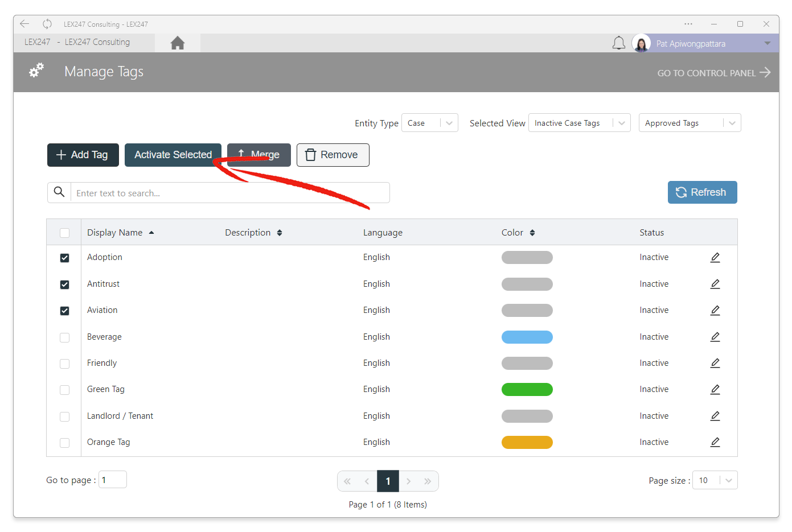The image size is (792, 532).
Task: Click the Manage Tags gears icon
Action: click(x=36, y=71)
